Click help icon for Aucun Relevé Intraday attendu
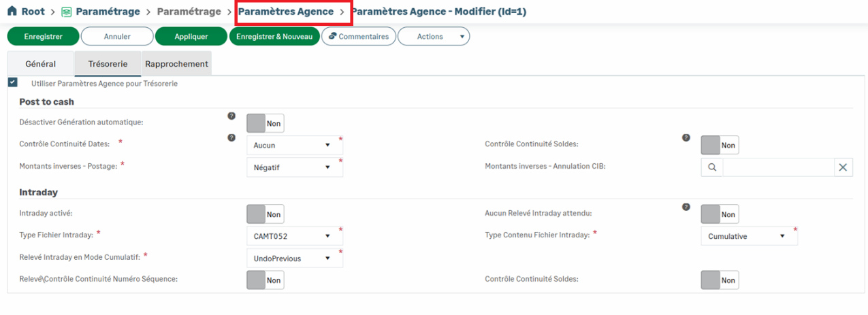The width and height of the screenshot is (868, 315). point(686,207)
